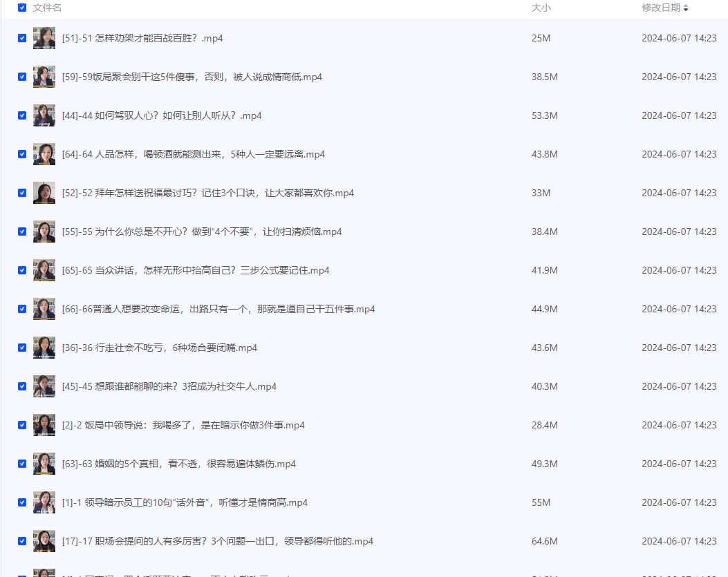
Task: Click thumbnail of '[64]-64 人品怎样' video
Action: pyautogui.click(x=44, y=154)
